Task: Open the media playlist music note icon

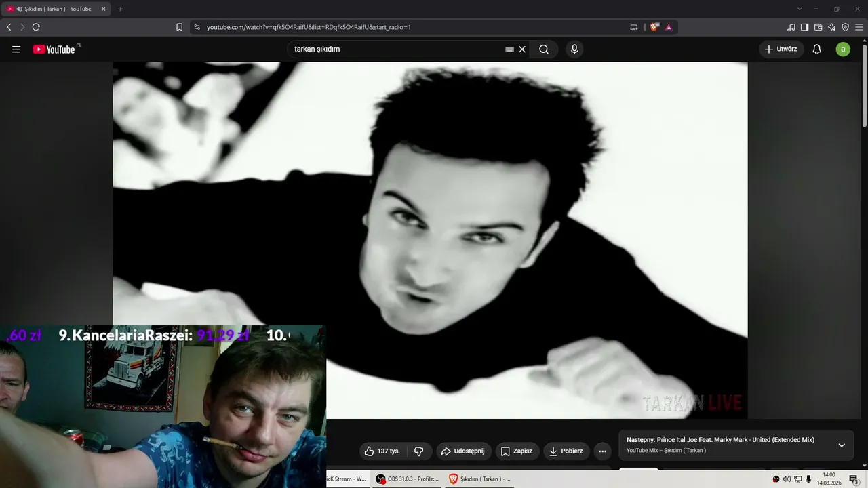Action: (791, 27)
